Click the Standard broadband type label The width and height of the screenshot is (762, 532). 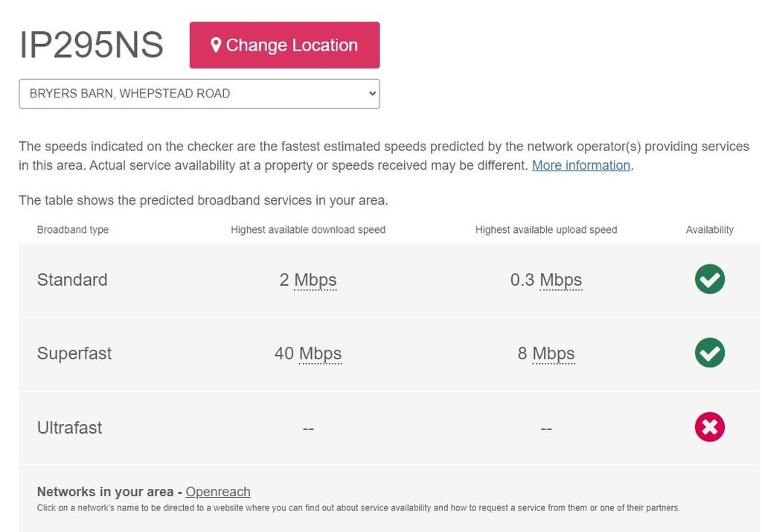(x=72, y=279)
